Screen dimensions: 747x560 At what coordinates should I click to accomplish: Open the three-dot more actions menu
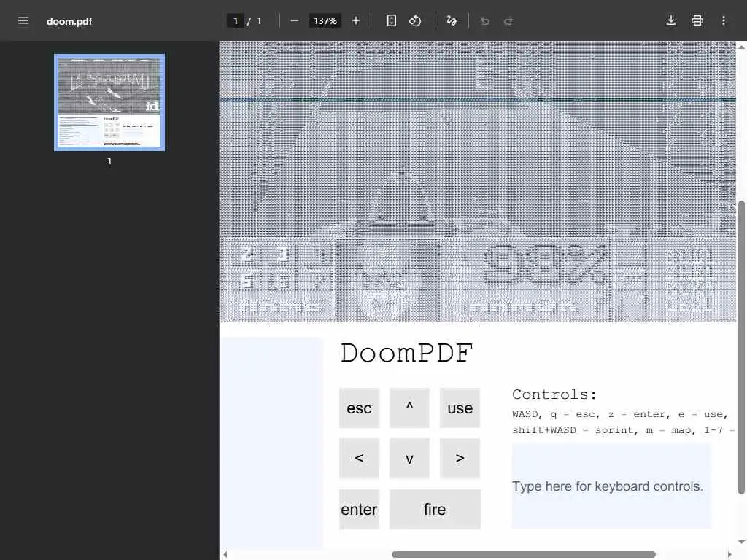[723, 20]
